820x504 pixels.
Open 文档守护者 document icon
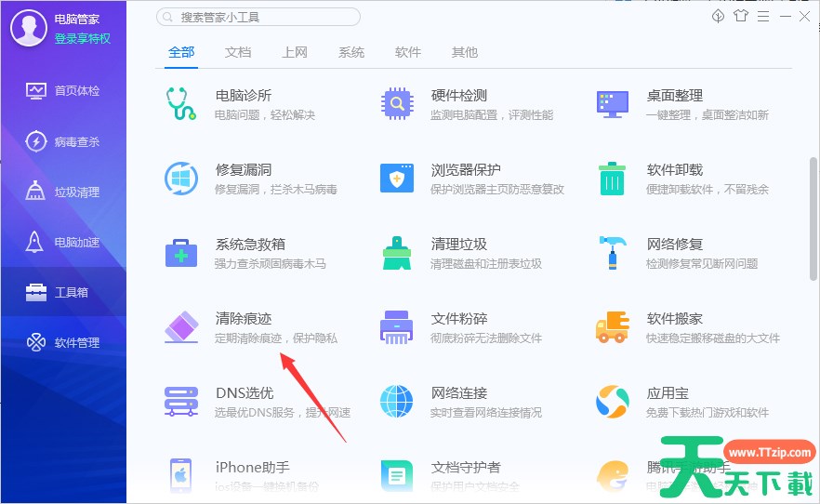pos(397,476)
